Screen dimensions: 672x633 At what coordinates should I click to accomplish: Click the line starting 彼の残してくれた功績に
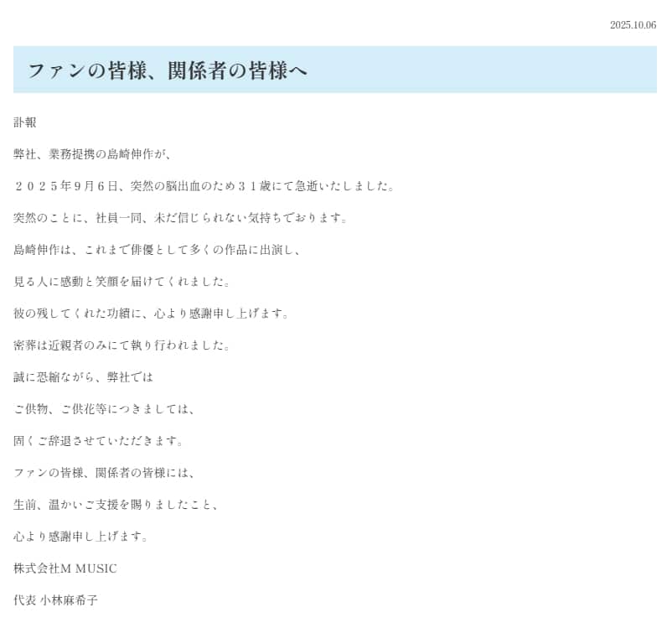coord(151,314)
